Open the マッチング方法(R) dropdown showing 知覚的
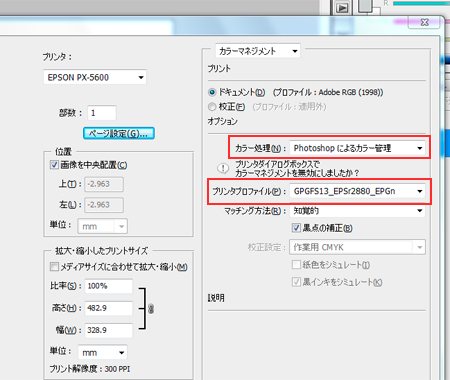 click(358, 211)
